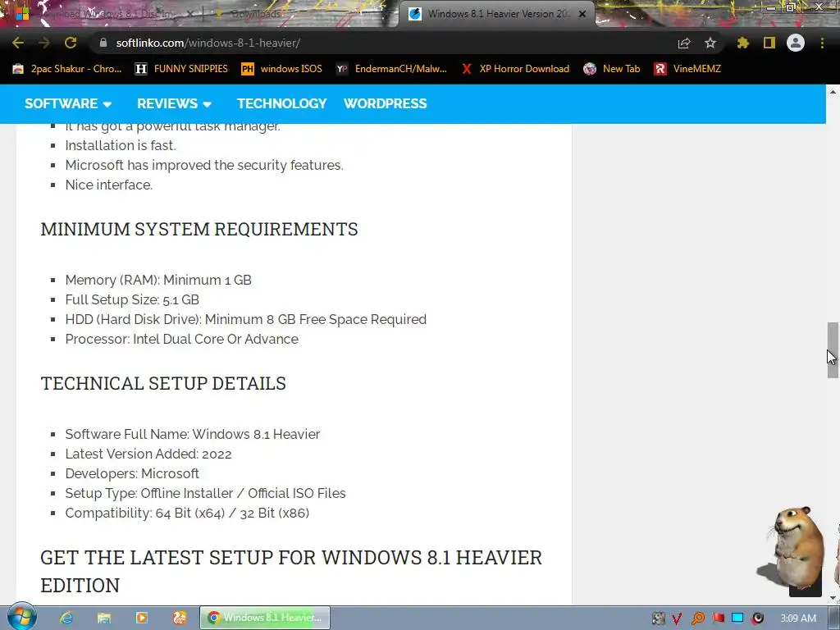Click the scrollbar down arrow
The height and width of the screenshot is (630, 840).
pyautogui.click(x=833, y=598)
